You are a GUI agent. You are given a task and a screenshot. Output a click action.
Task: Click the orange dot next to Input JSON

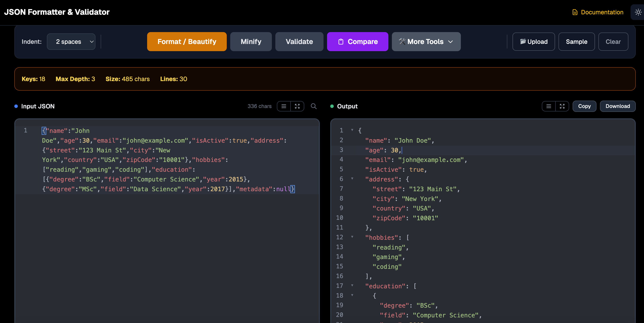tap(16, 106)
